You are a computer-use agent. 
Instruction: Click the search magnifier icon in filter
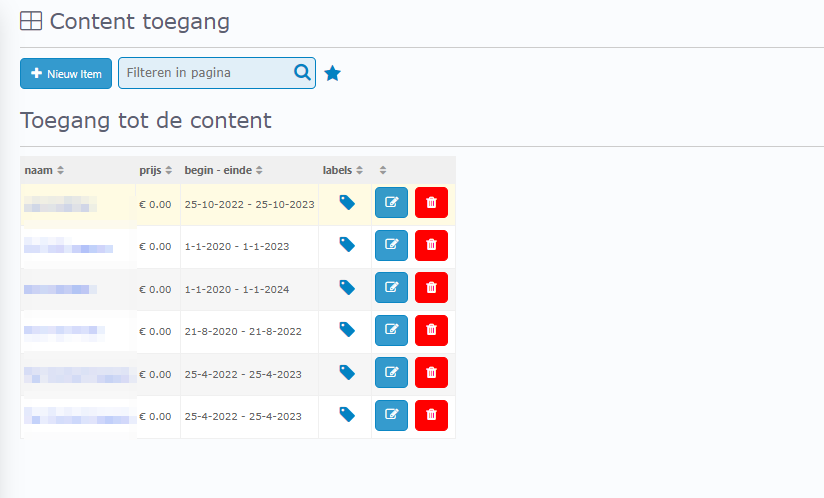coord(302,72)
